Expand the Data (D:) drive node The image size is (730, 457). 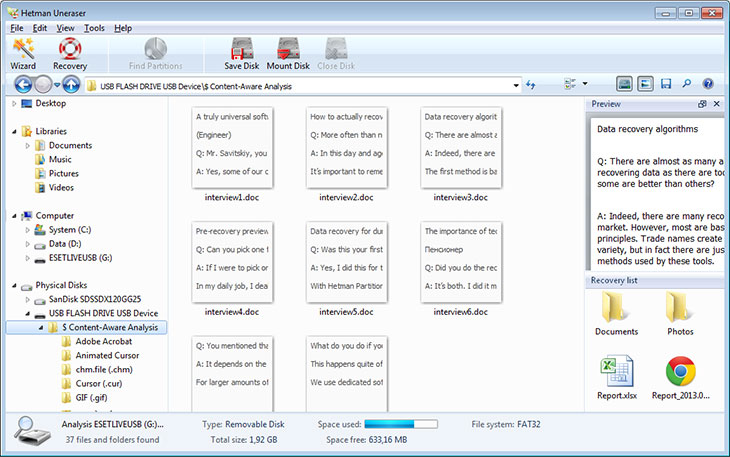coord(27,244)
